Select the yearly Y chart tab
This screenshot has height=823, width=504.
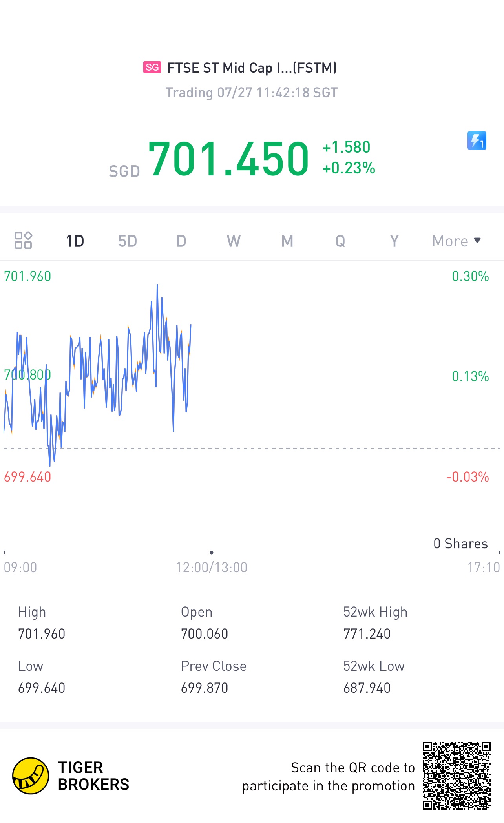click(x=394, y=241)
